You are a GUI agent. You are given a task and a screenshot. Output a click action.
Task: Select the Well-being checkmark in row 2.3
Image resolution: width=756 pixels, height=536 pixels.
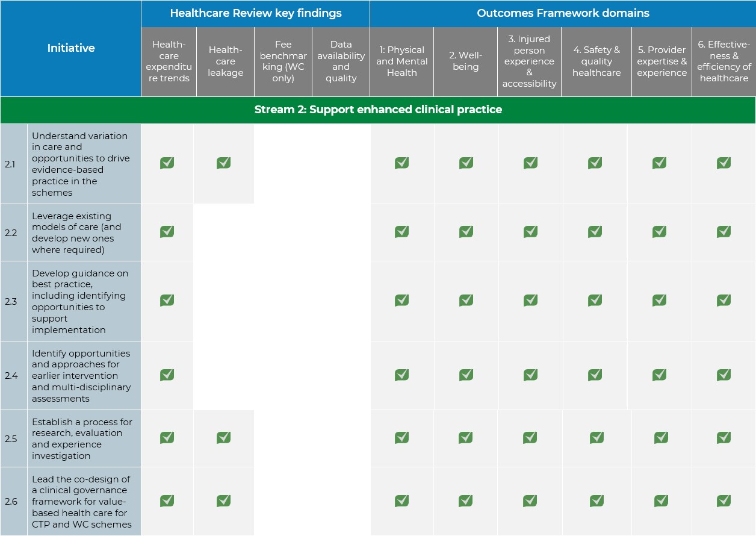tap(465, 300)
